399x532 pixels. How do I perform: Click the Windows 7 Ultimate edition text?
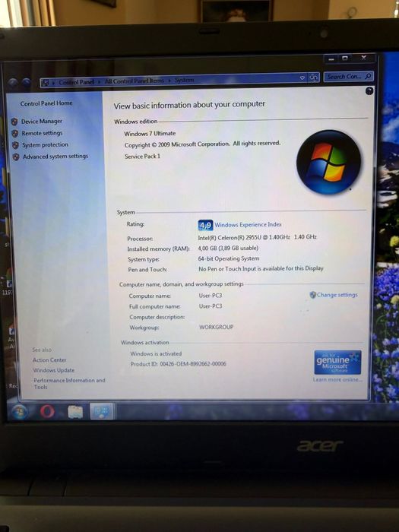tap(150, 134)
